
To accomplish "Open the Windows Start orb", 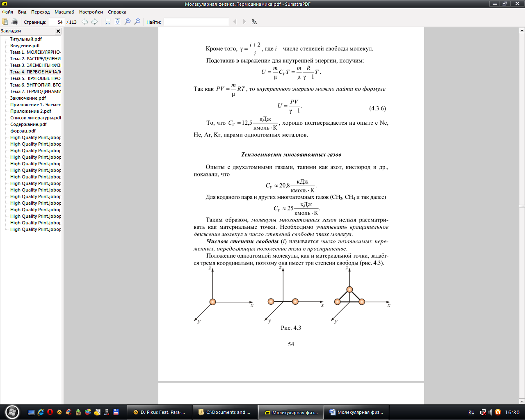I will 12,412.
